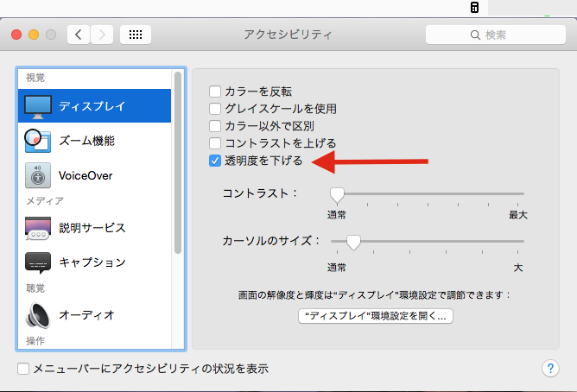Open “ディスプレイ”環境設定を開く button
Image resolution: width=577 pixels, height=392 pixels.
point(376,316)
